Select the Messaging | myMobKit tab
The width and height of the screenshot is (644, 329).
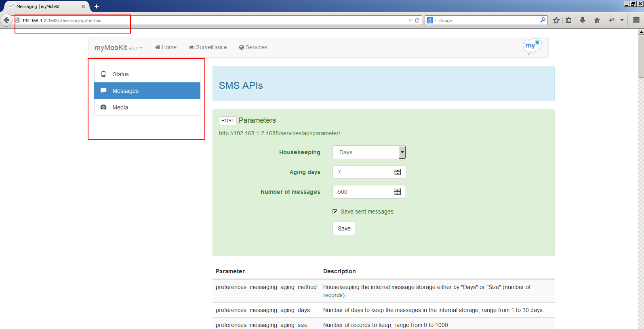pos(46,6)
